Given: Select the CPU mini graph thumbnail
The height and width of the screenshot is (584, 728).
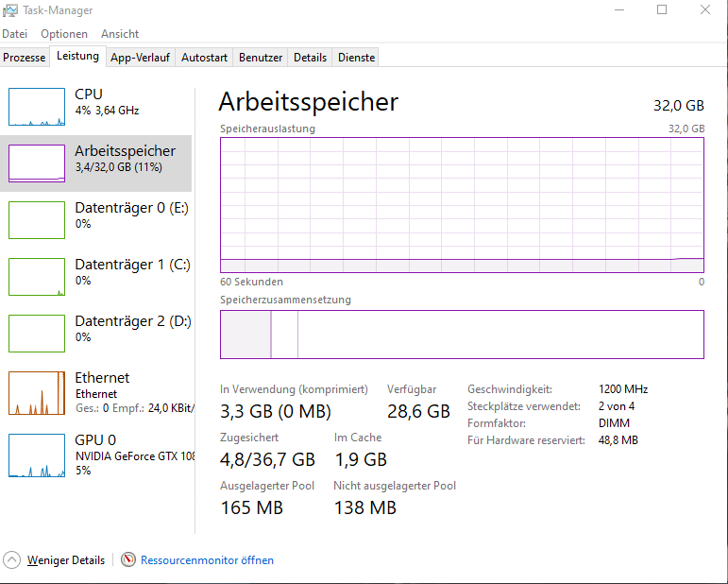Looking at the screenshot, I should [37, 107].
